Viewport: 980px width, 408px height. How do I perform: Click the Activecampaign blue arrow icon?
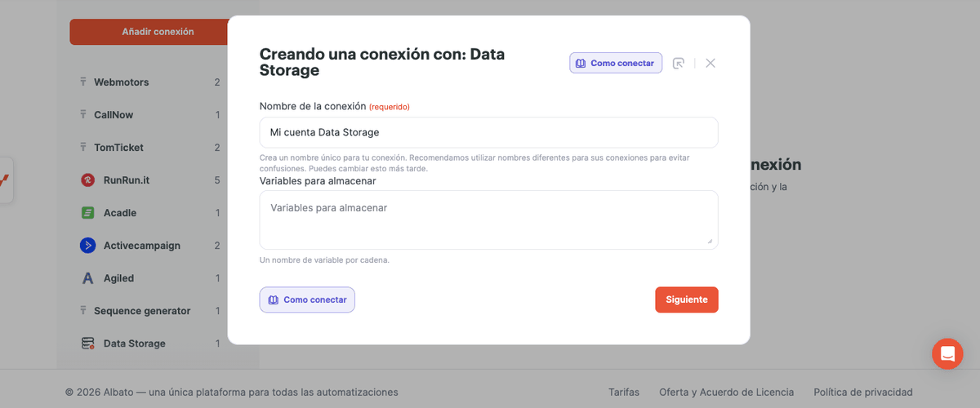(87, 246)
